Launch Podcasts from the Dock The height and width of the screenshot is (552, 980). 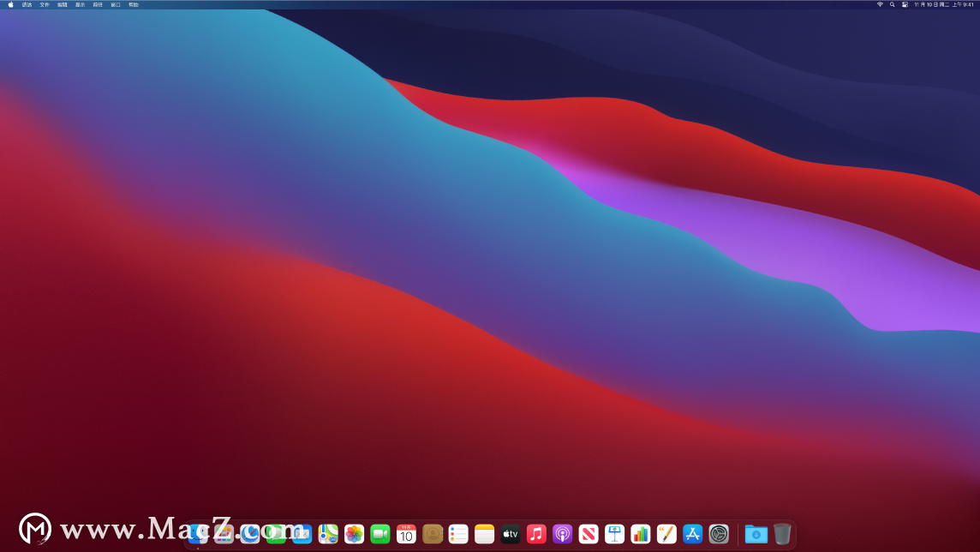pyautogui.click(x=563, y=534)
